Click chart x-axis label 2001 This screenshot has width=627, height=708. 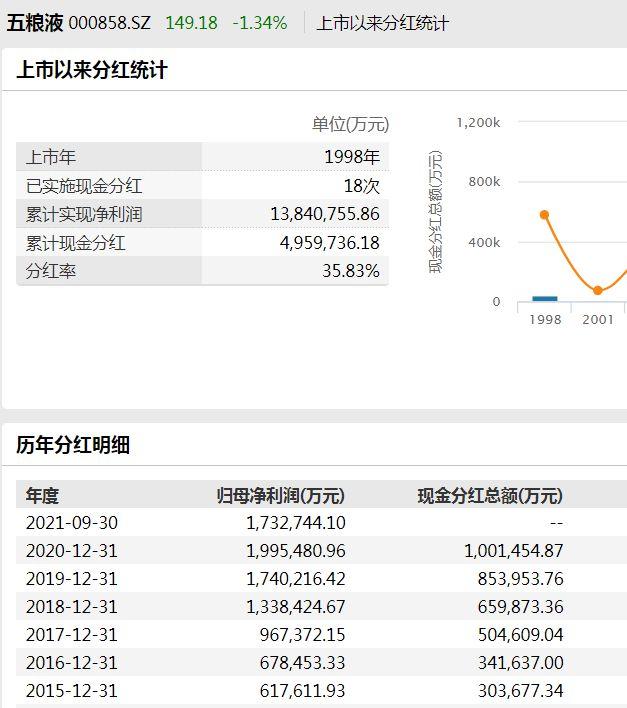[x=598, y=320]
